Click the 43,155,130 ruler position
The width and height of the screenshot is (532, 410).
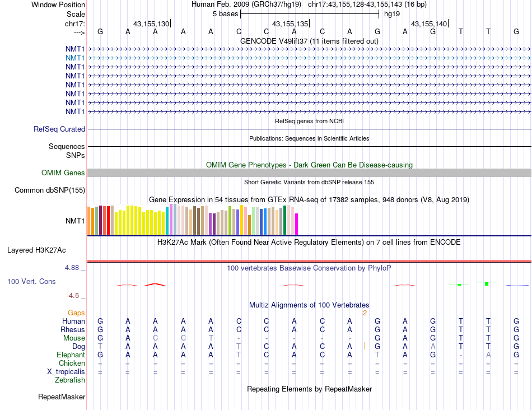151,24
